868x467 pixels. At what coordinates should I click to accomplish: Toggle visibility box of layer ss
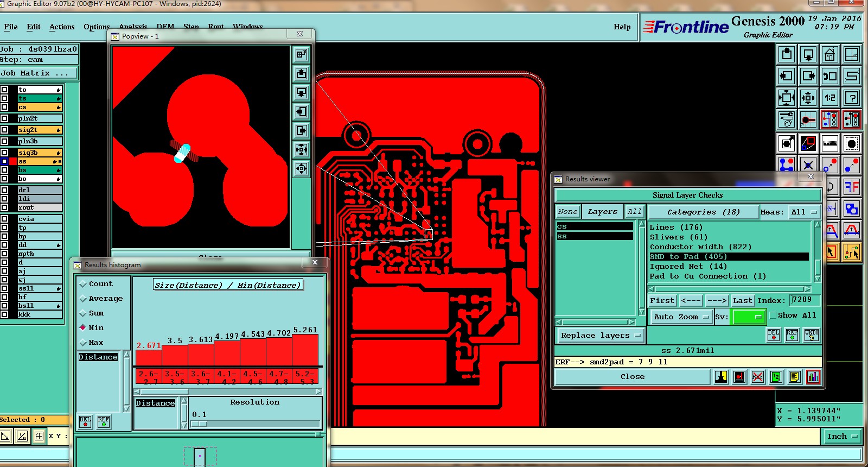click(4, 161)
